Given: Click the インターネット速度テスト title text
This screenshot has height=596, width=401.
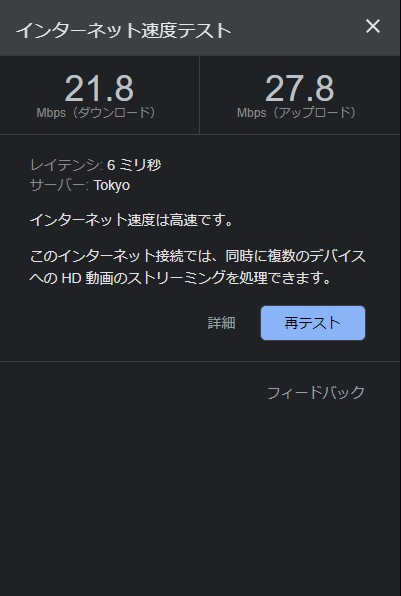Looking at the screenshot, I should (124, 30).
